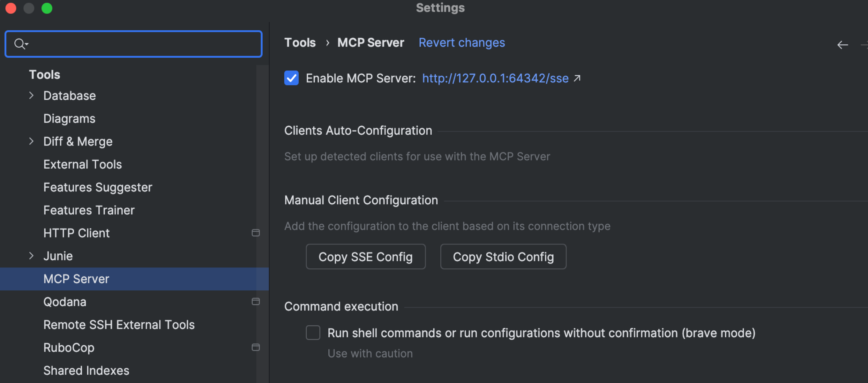Click Copy Stdio Config button
This screenshot has height=383, width=868.
point(503,257)
